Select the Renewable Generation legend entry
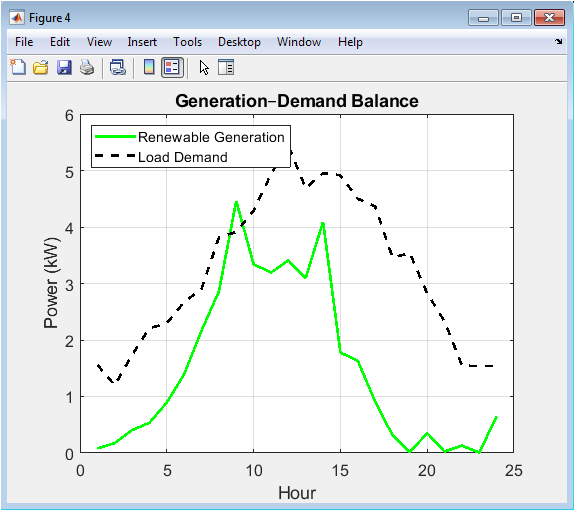 [211, 137]
